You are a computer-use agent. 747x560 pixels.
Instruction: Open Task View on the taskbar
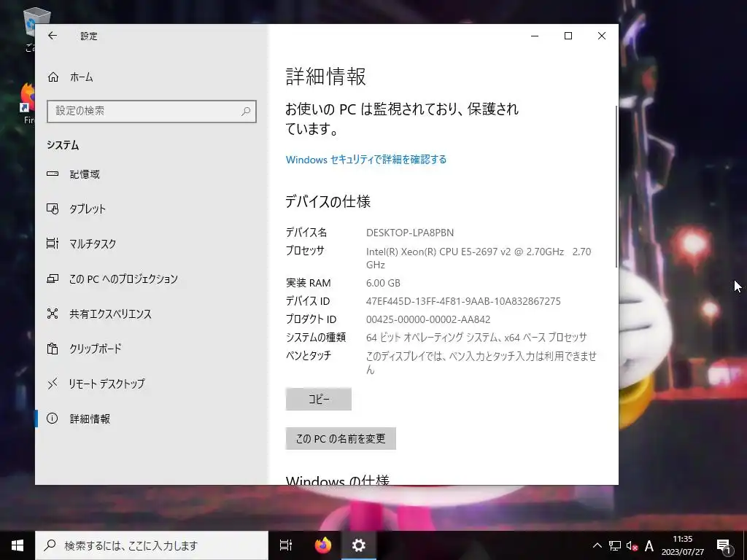pyautogui.click(x=286, y=545)
